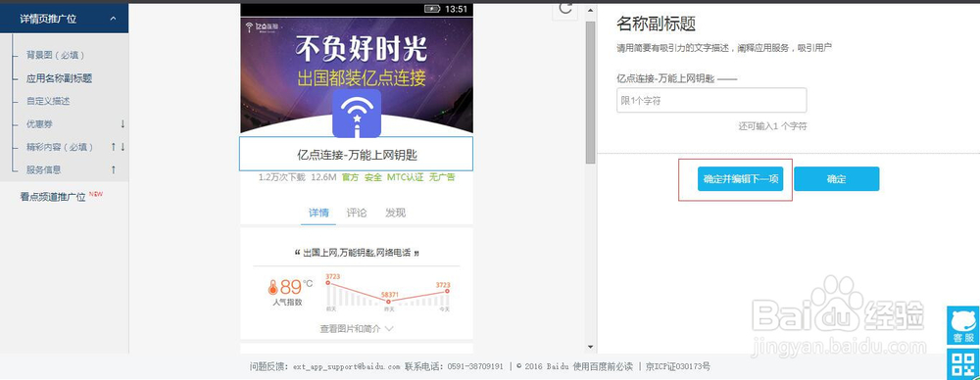Click the 1.2万次下载 text
The height and width of the screenshot is (380, 980).
click(x=282, y=177)
